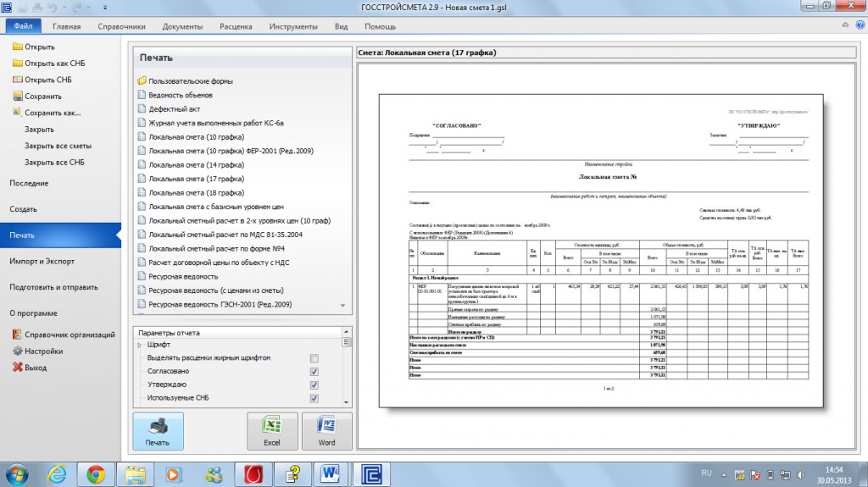
Task: Choose Закрыть in the file menu
Action: click(39, 129)
